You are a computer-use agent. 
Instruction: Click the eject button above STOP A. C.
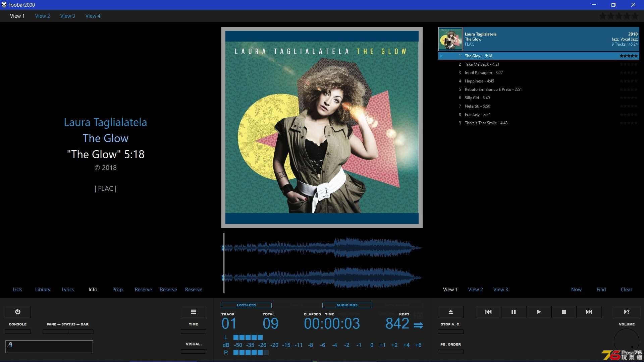[451, 312]
